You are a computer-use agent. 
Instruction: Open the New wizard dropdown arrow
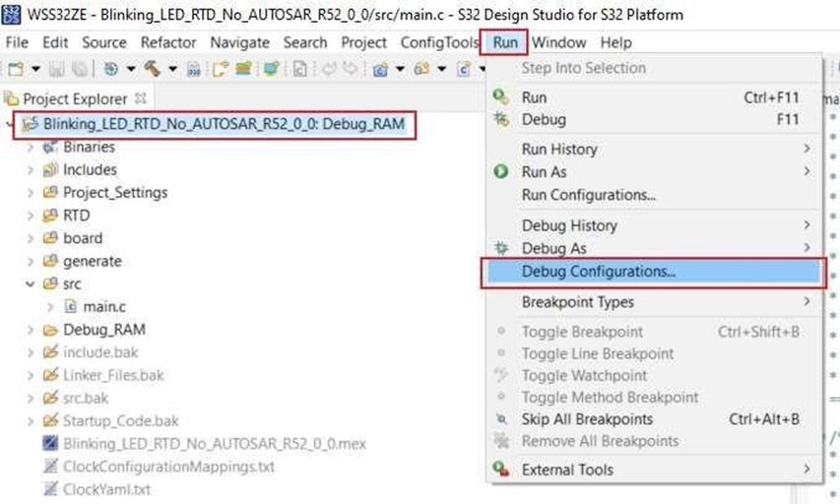point(35,69)
